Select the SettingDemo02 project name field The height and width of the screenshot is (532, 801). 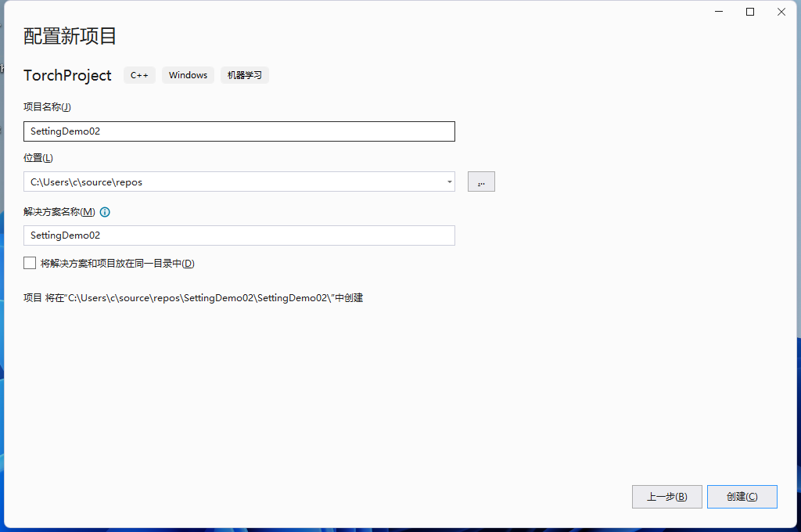click(239, 131)
